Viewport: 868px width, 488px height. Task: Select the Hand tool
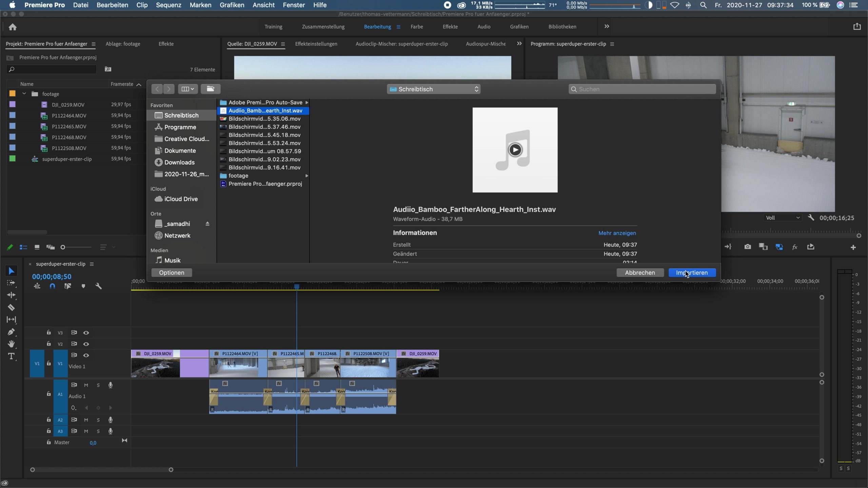11,344
